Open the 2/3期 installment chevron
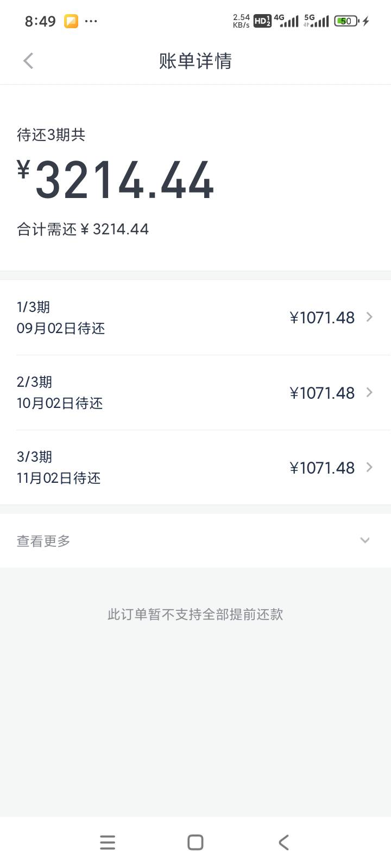Image resolution: width=391 pixels, height=868 pixels. coord(369,392)
